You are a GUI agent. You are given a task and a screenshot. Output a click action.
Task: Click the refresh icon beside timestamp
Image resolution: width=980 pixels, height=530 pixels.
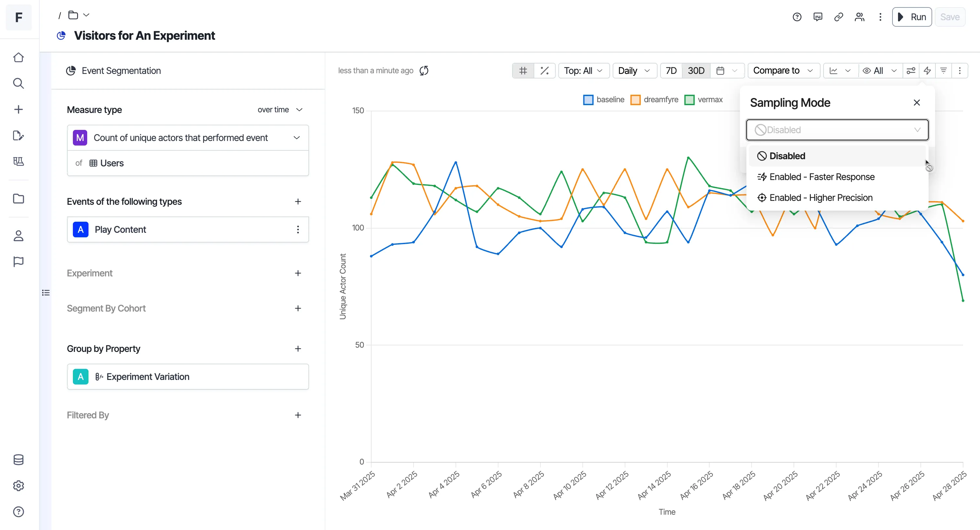[424, 71]
